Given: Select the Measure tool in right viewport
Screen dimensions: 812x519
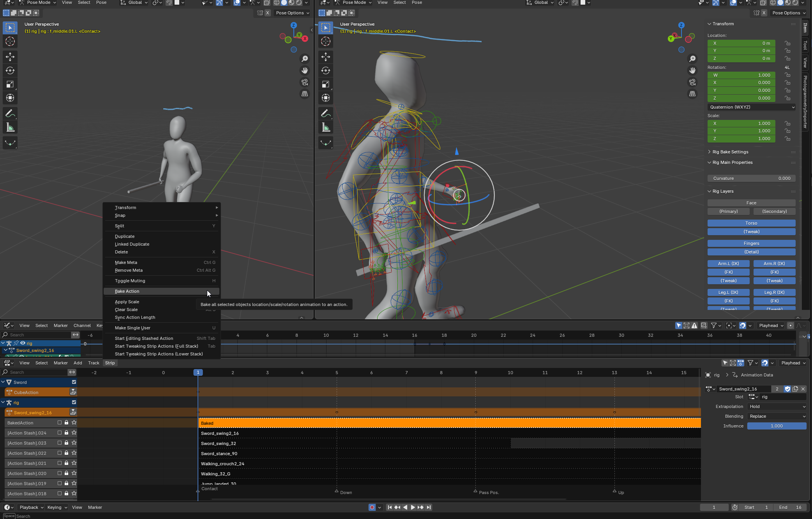Looking at the screenshot, I should [x=326, y=127].
